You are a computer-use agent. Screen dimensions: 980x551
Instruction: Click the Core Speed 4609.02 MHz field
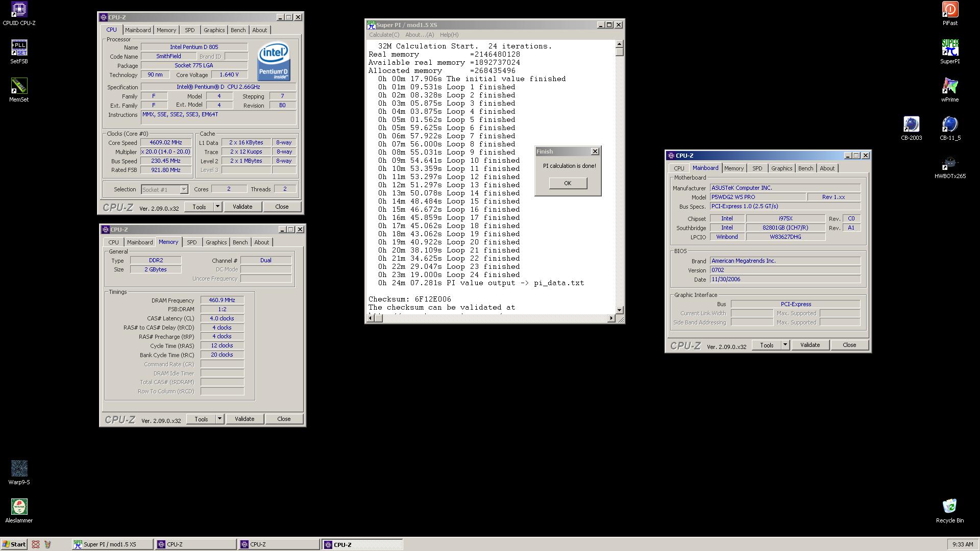(166, 143)
